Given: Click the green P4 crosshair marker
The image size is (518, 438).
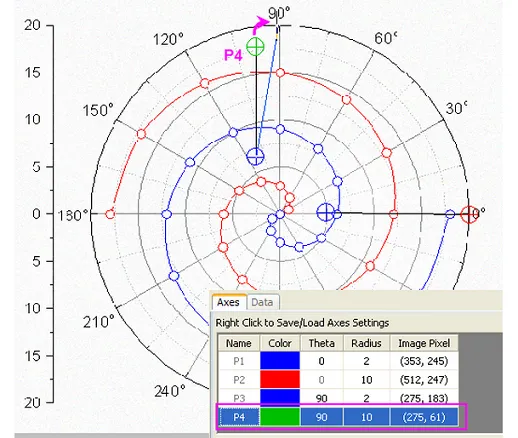Looking at the screenshot, I should pyautogui.click(x=255, y=47).
